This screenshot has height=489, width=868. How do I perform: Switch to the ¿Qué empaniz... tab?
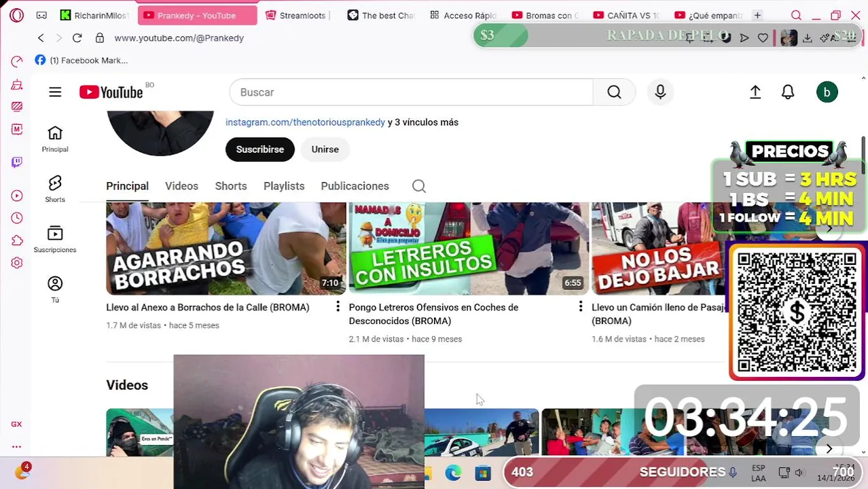[x=708, y=15]
